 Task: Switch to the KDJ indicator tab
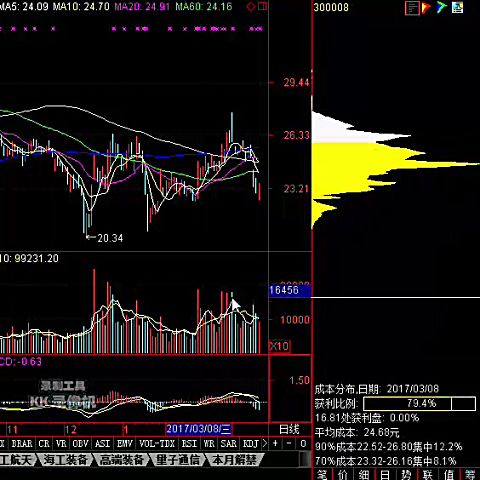pyautogui.click(x=251, y=444)
